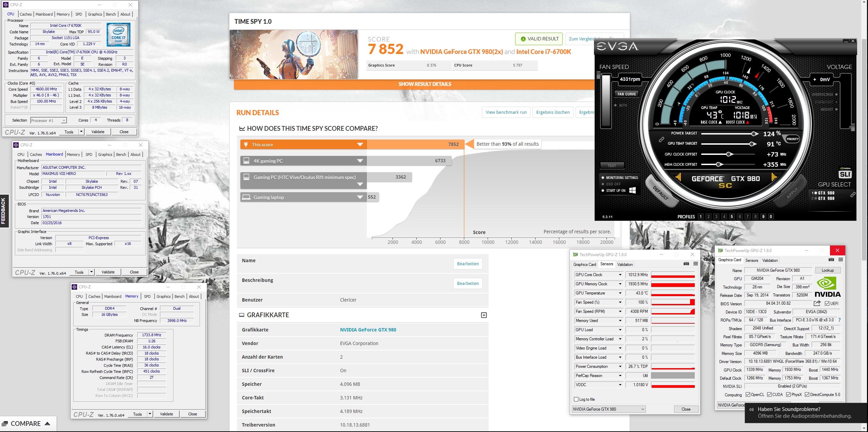Click FAN CURVE button in EVGA Precision
The height and width of the screenshot is (432, 868).
pos(627,94)
